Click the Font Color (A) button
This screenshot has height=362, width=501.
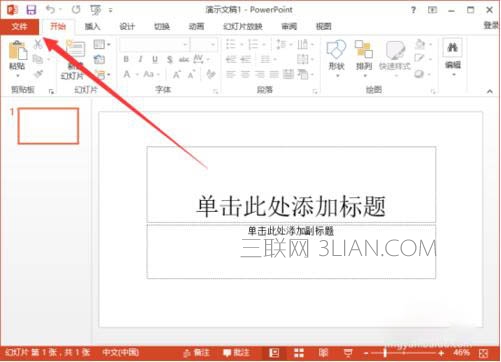[x=127, y=74]
